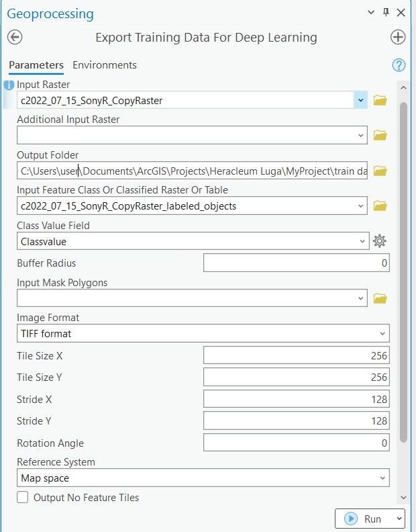Browse for Input Mask Polygons
The image size is (416, 532).
[380, 298]
